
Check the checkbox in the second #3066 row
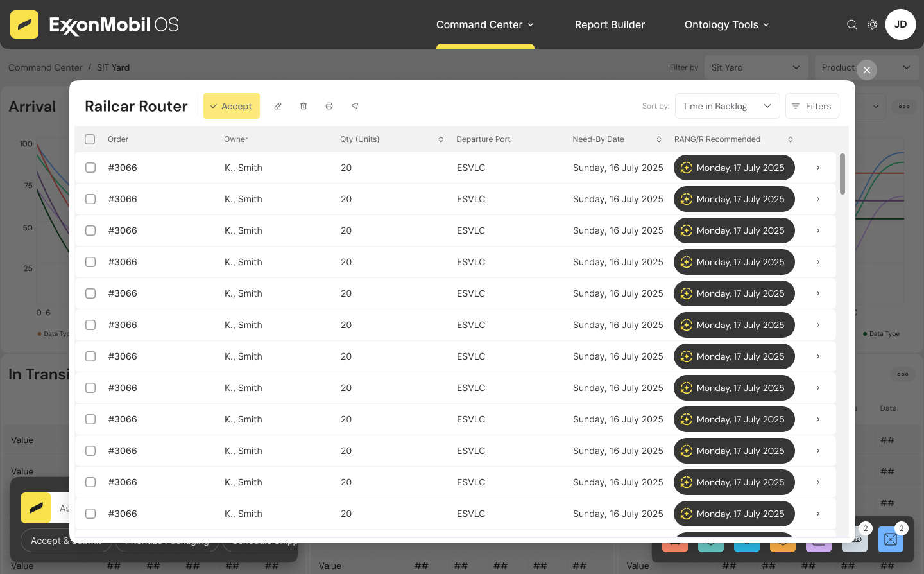pyautogui.click(x=90, y=199)
